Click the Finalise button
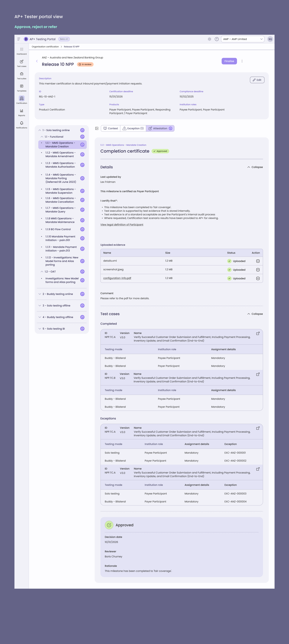289x644 pixels. coord(229,61)
